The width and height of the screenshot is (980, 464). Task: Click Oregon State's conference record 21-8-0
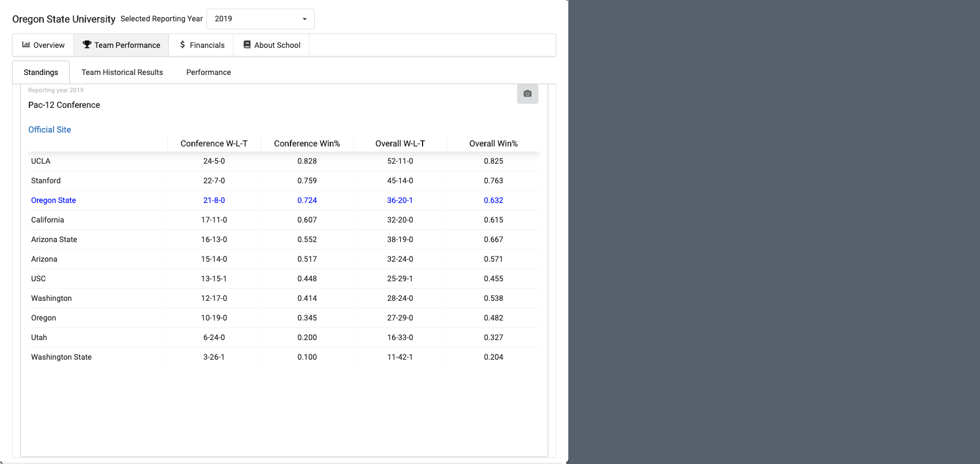(x=214, y=200)
